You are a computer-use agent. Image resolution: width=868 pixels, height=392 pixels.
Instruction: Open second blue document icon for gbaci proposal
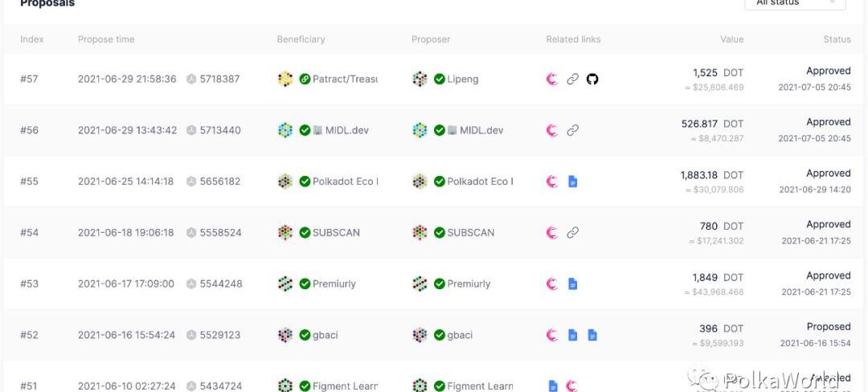coord(592,335)
